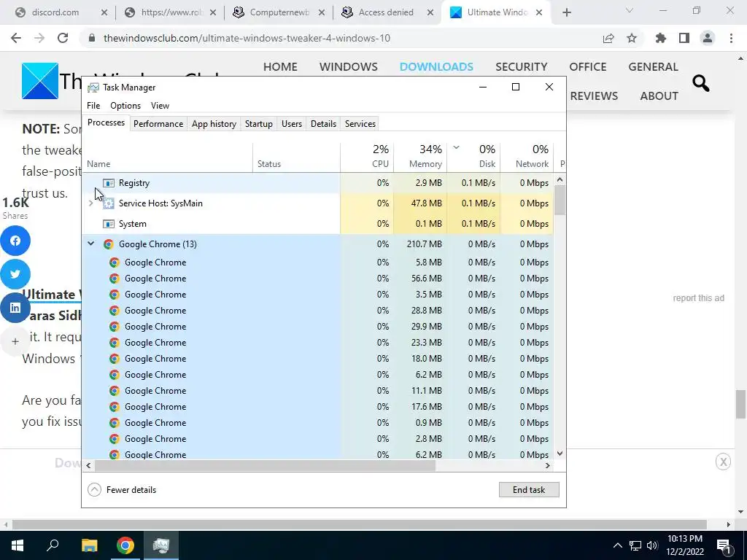Select the Chrome row using 29.9 MB

click(x=318, y=327)
